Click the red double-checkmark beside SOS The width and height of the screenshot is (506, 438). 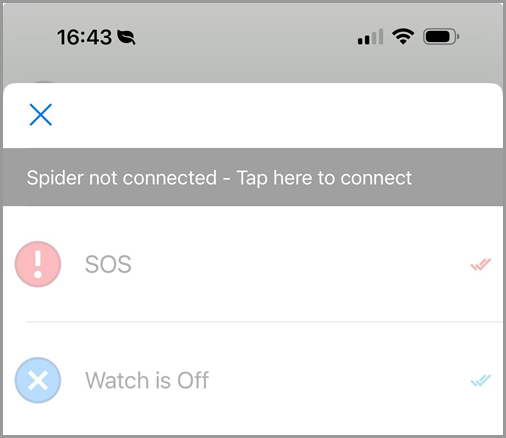(x=481, y=264)
